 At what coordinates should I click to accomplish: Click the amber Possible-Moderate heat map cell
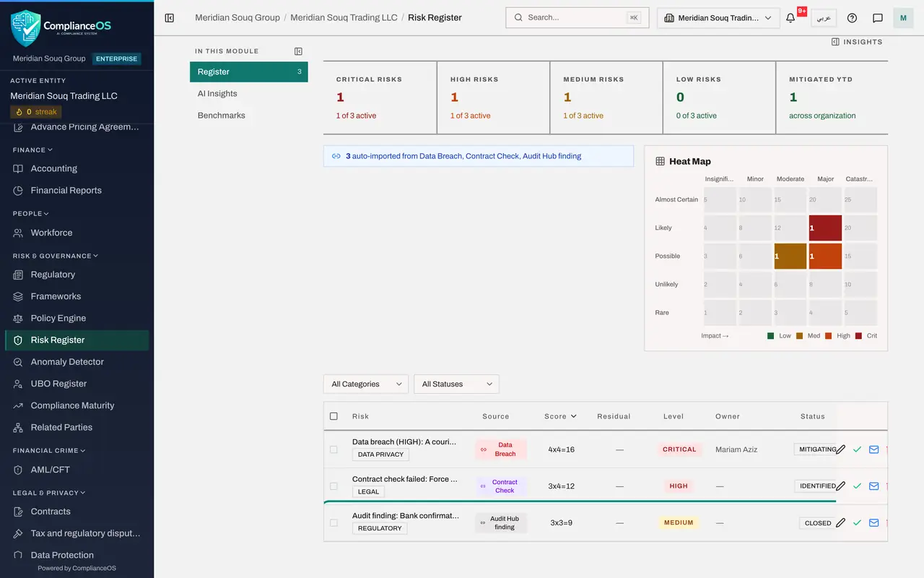(790, 256)
